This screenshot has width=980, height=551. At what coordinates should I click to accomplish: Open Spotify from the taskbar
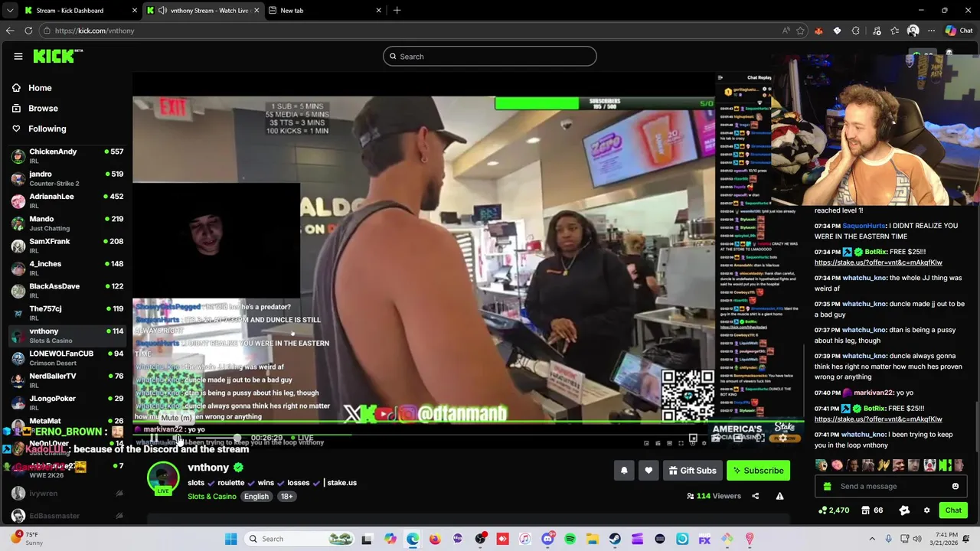570,539
